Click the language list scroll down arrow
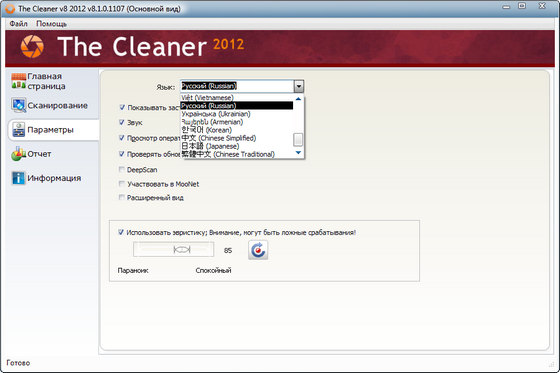Screen dimensions: 560x373 298,153
